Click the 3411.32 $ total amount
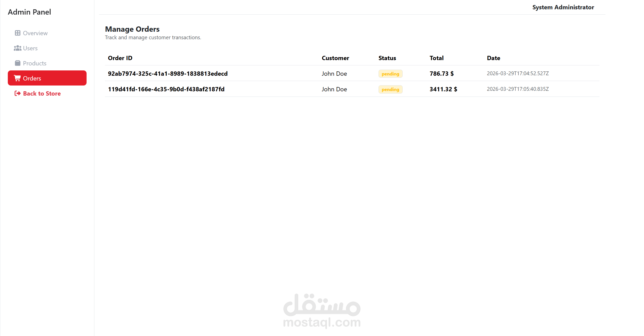This screenshot has height=336, width=644. coord(443,89)
